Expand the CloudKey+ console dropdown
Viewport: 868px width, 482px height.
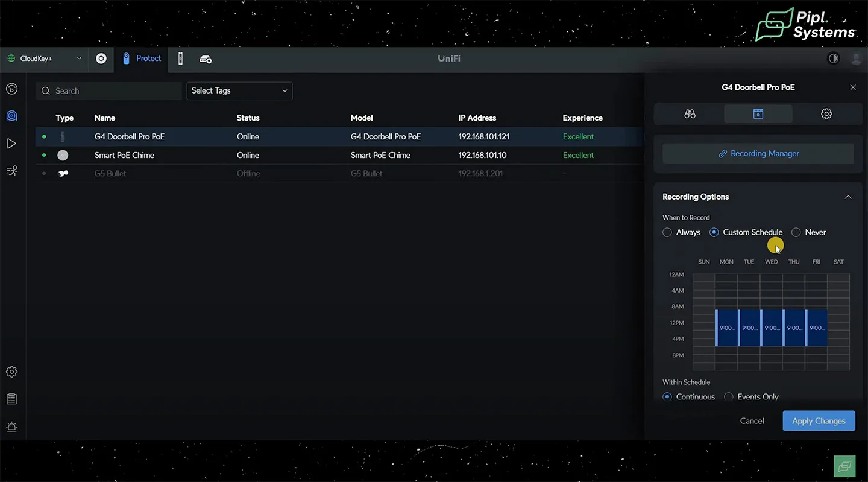pos(45,59)
